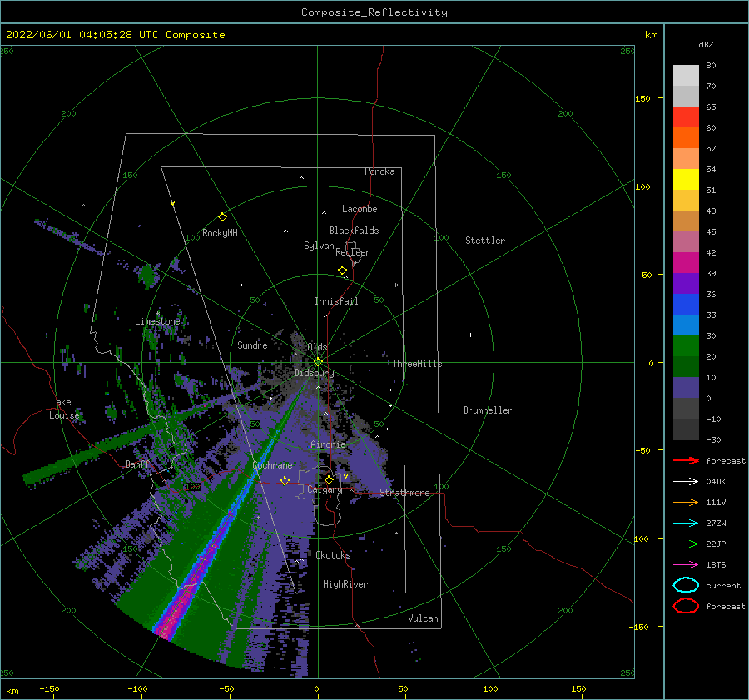Select the yellow 51-54 dBZ color swatch

tap(686, 180)
